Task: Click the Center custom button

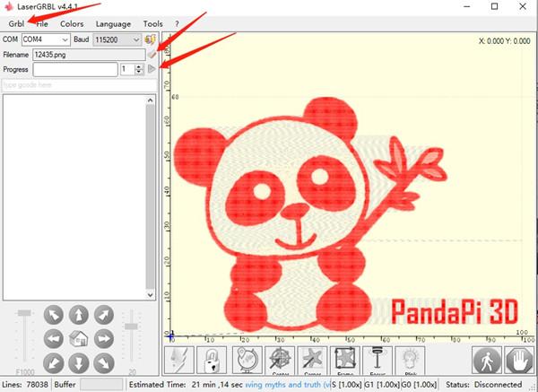Action: (x=280, y=360)
